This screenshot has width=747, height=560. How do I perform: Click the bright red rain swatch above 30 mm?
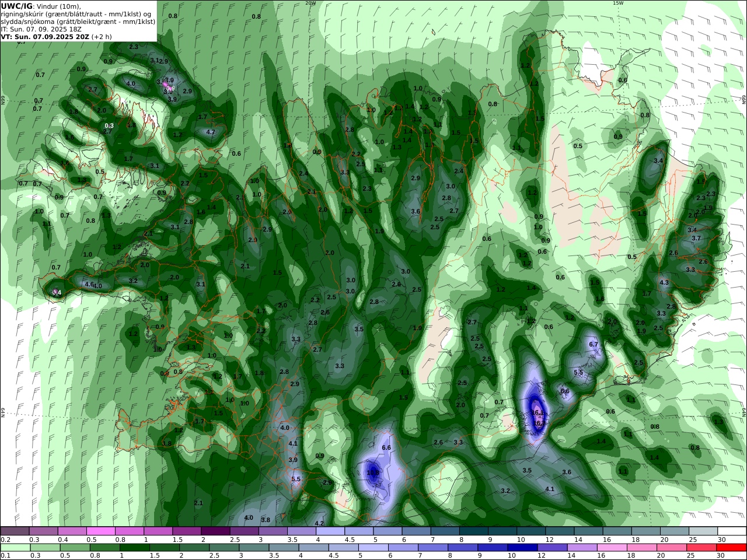click(732, 548)
